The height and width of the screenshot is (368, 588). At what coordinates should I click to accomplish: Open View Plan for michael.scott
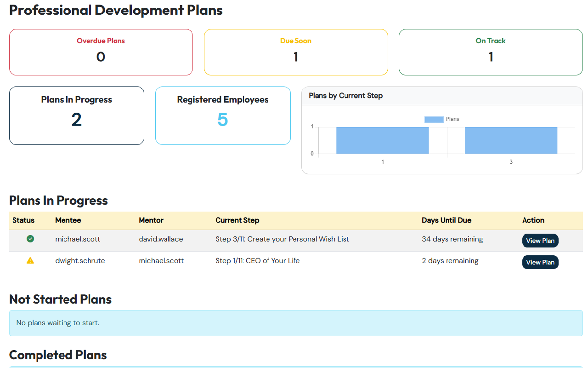tap(540, 241)
